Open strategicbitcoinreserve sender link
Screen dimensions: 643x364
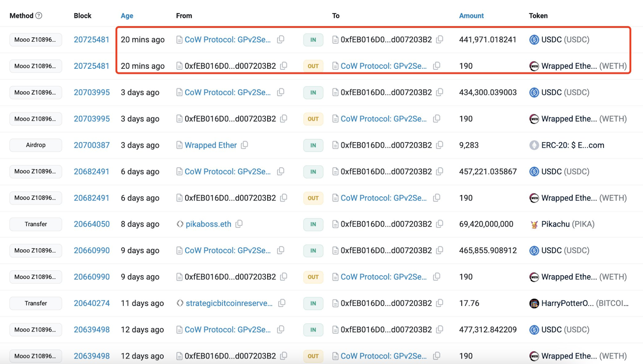(x=229, y=303)
